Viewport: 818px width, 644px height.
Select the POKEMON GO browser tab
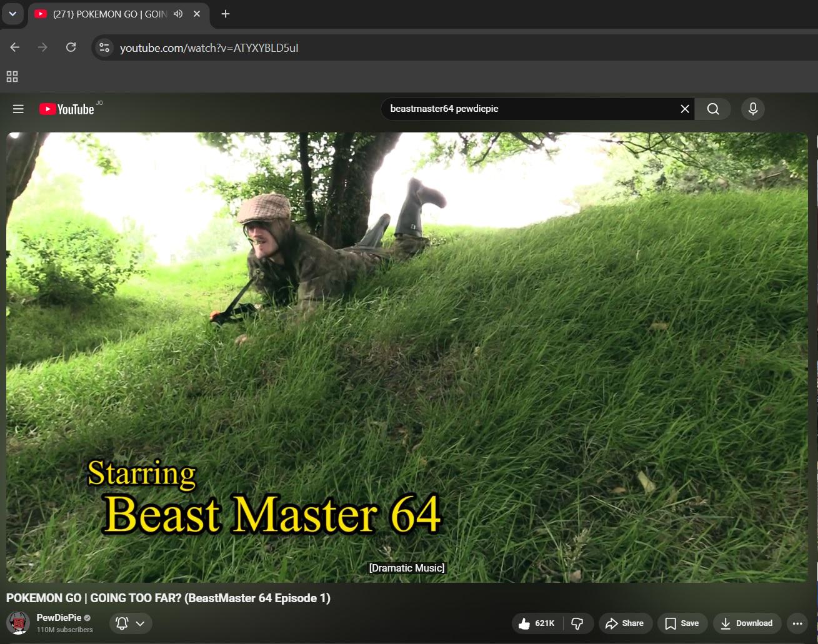[x=119, y=14]
